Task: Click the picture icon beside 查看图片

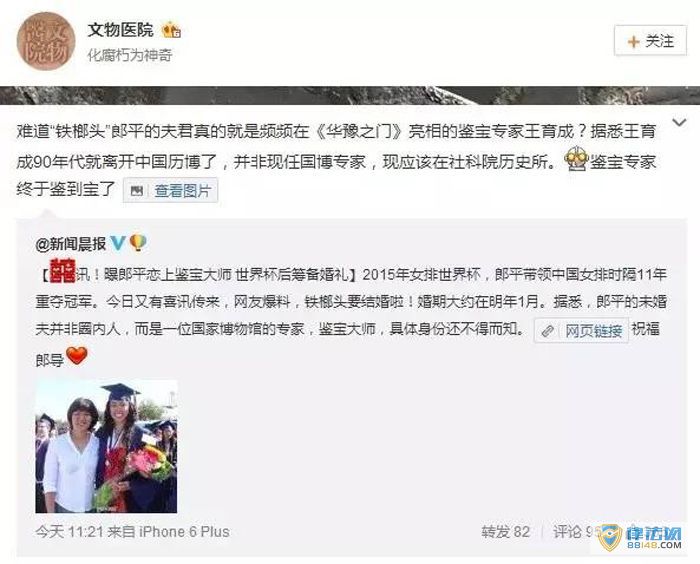Action: (137, 191)
